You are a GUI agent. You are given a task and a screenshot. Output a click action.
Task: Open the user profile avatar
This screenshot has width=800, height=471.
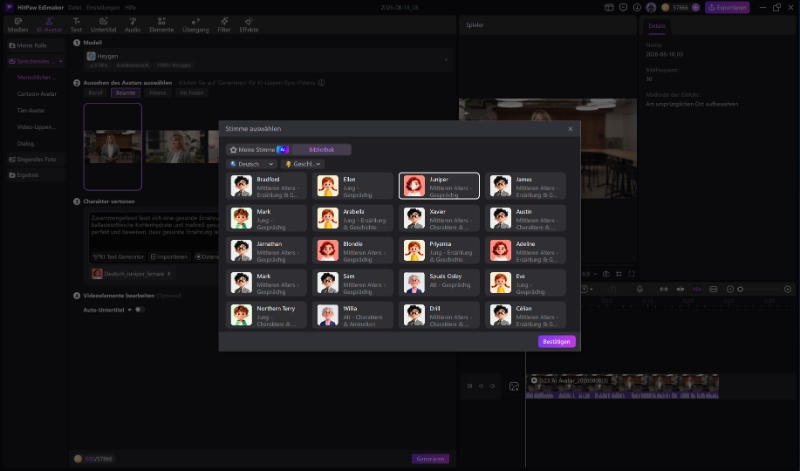[x=651, y=8]
